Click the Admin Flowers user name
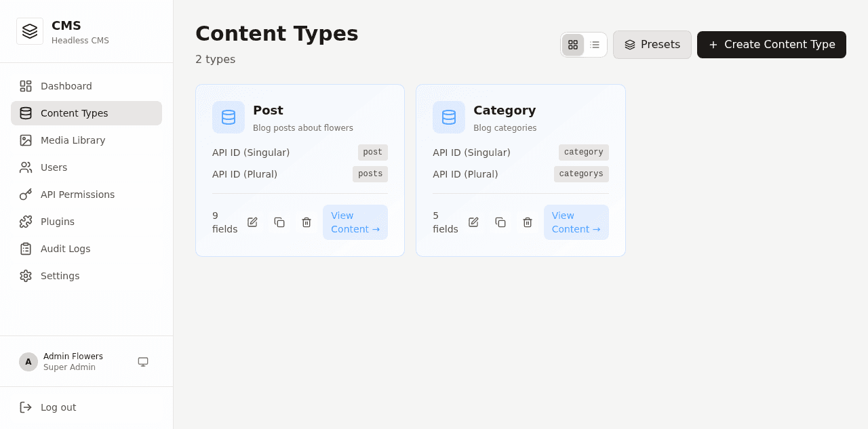 click(x=73, y=356)
